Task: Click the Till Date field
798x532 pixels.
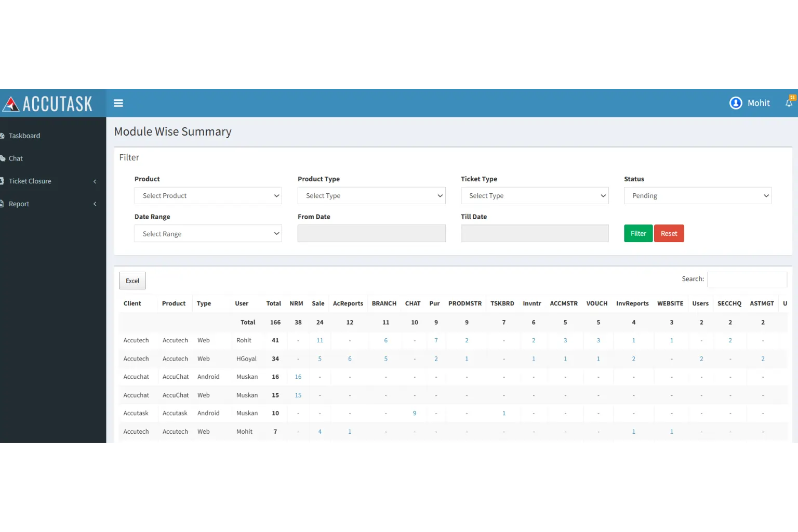Action: coord(535,234)
